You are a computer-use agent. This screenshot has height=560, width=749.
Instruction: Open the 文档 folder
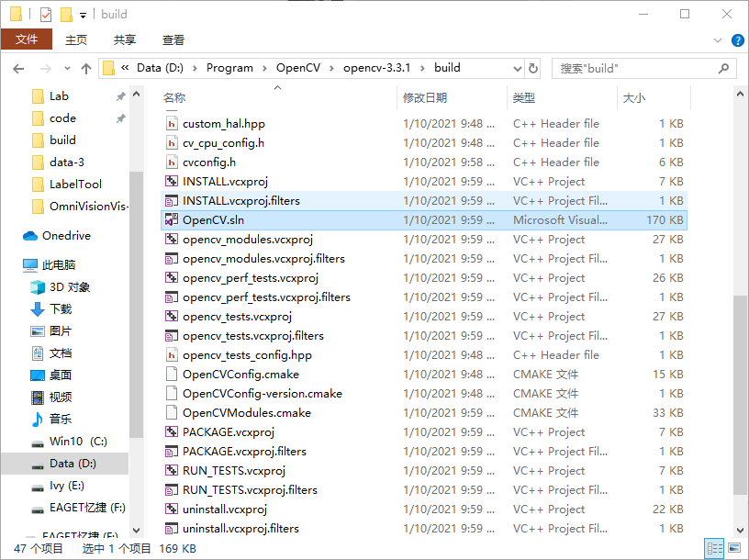[61, 353]
